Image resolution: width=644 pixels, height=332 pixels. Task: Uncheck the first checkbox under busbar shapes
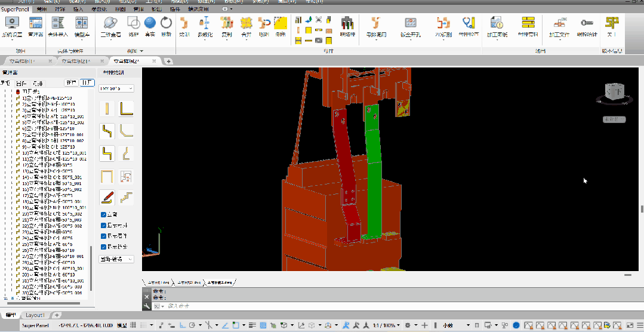point(103,214)
